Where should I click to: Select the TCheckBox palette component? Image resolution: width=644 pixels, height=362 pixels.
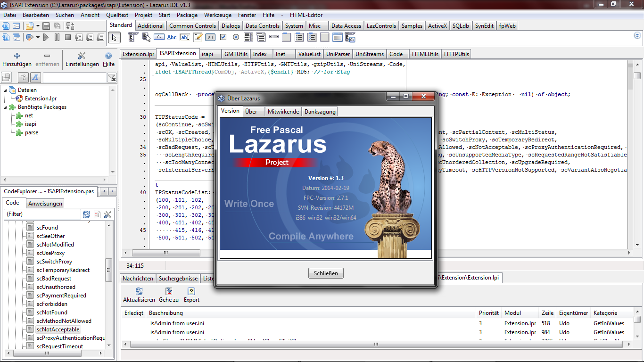pyautogui.click(x=223, y=37)
